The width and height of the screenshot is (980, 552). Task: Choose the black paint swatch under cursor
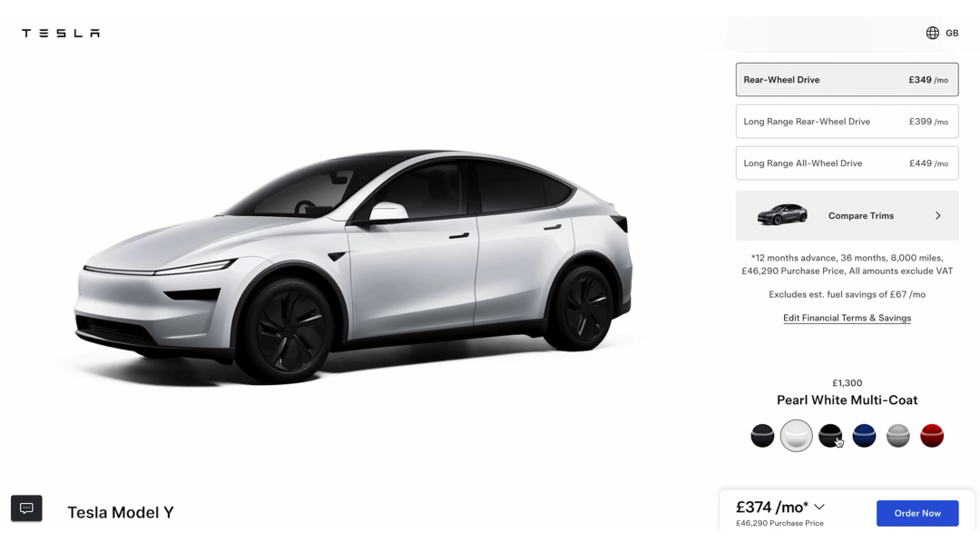pyautogui.click(x=830, y=436)
